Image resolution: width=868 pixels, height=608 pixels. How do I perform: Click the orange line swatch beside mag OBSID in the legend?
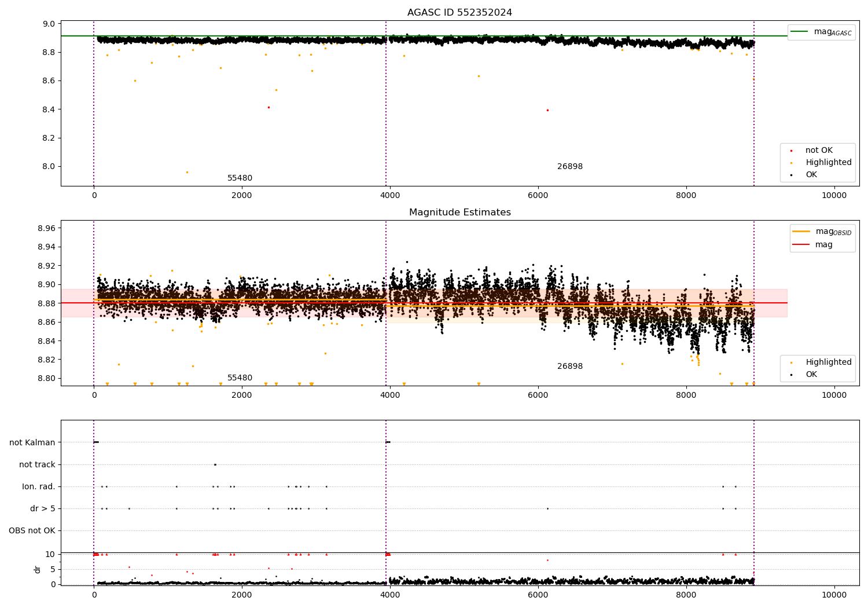coord(801,232)
